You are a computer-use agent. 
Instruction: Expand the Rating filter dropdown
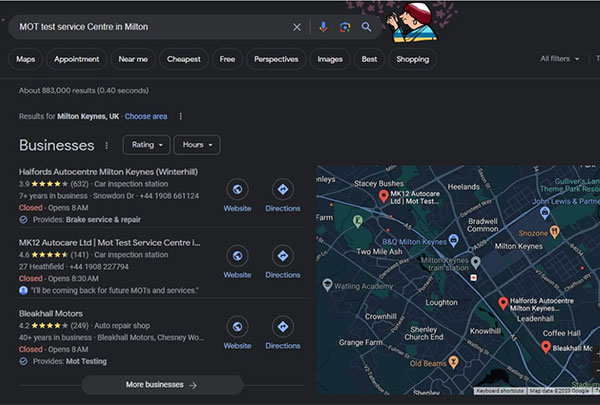pos(146,145)
